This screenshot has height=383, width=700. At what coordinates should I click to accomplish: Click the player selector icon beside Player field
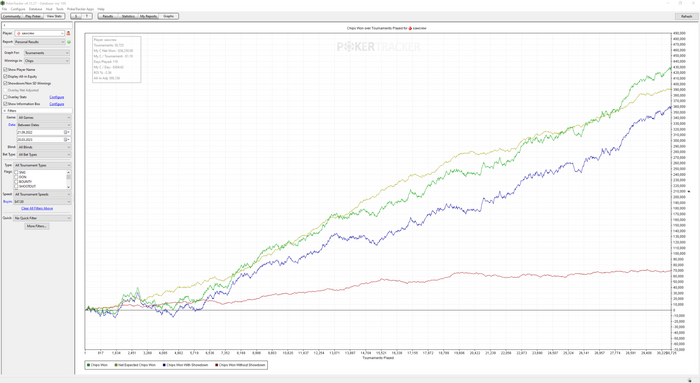pos(68,33)
